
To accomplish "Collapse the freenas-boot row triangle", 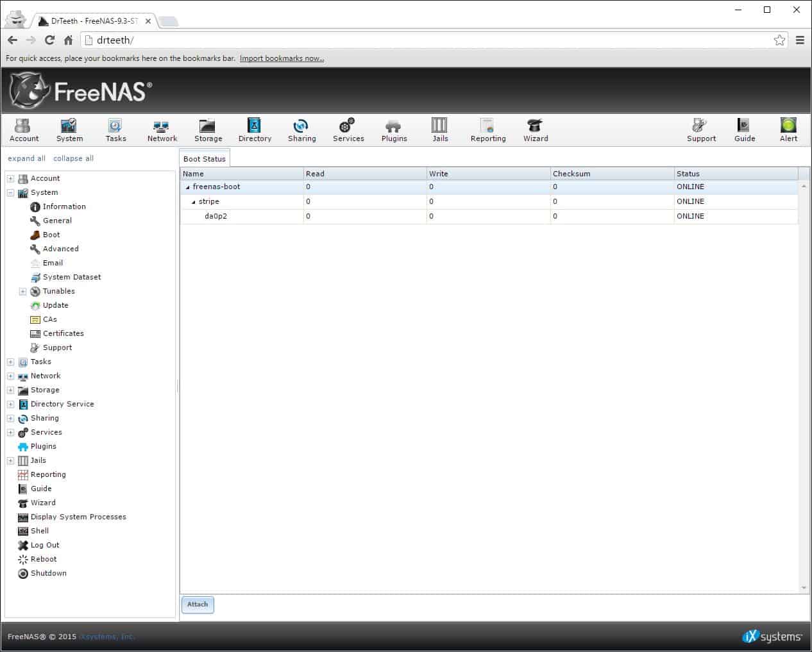I will [188, 187].
